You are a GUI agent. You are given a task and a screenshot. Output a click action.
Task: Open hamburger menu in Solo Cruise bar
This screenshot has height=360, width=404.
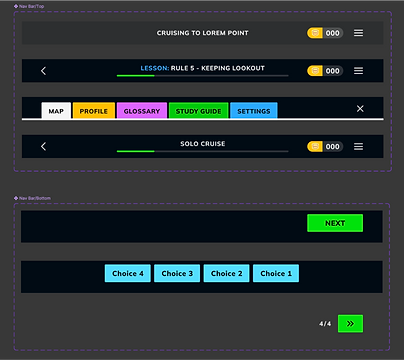[x=358, y=146]
